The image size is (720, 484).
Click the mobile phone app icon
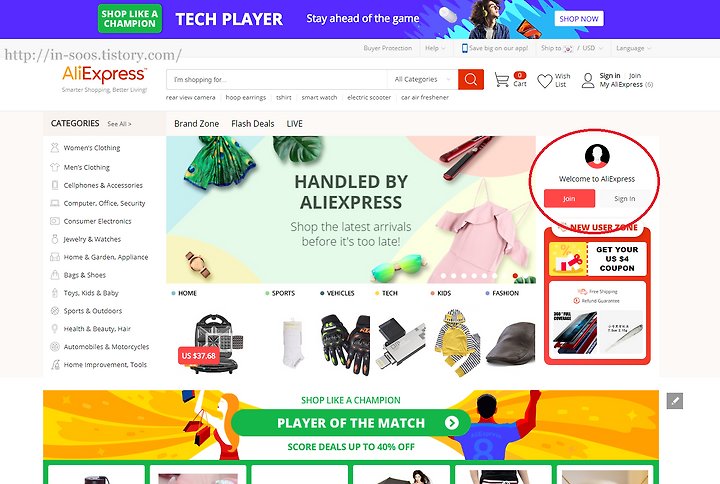tap(465, 48)
